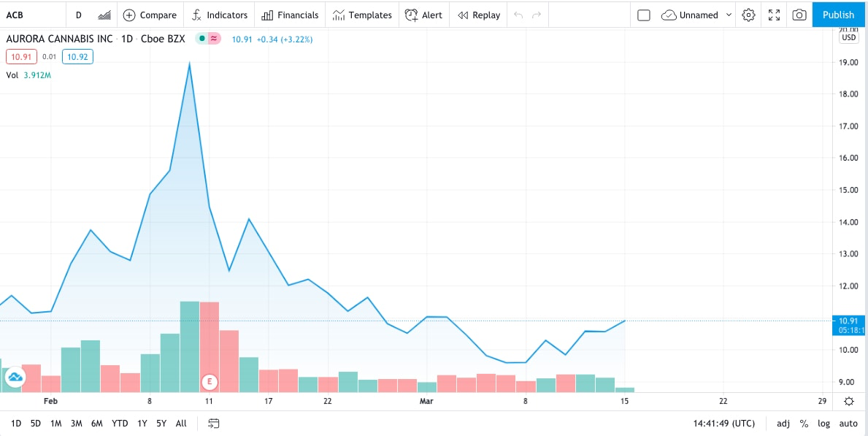Set time range to 6M
Viewport: 868px width, 436px height.
click(97, 424)
